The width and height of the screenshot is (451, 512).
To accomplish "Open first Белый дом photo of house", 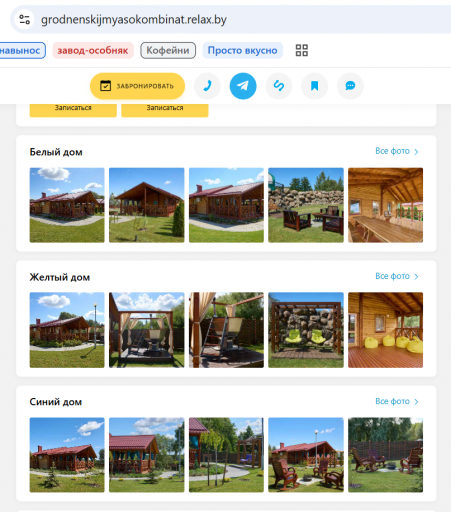I will click(x=67, y=205).
